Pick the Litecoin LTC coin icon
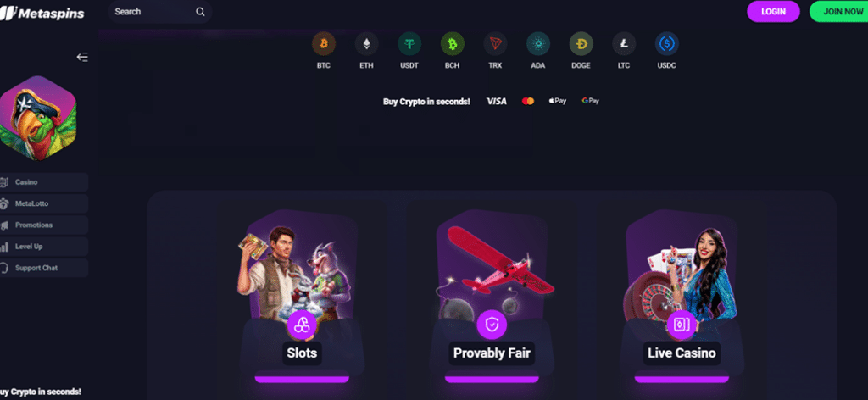This screenshot has height=400, width=868. (x=624, y=44)
